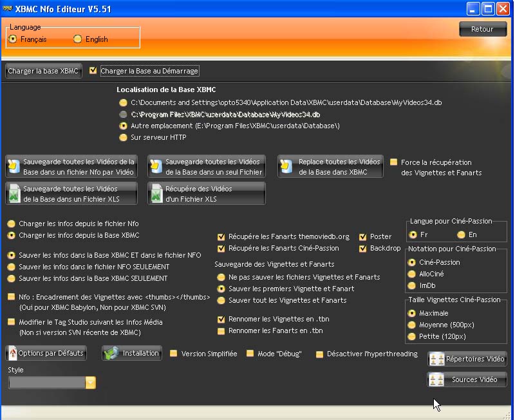The image size is (515, 420).
Task: Enable 'Rennomer les Fanarts en .tbn'
Action: click(221, 331)
